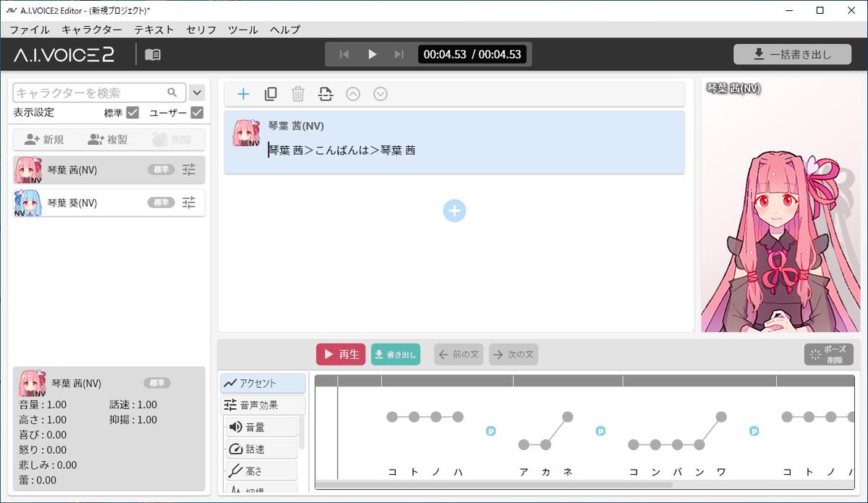Open the manual book icon
This screenshot has height=503, width=868.
tap(153, 54)
